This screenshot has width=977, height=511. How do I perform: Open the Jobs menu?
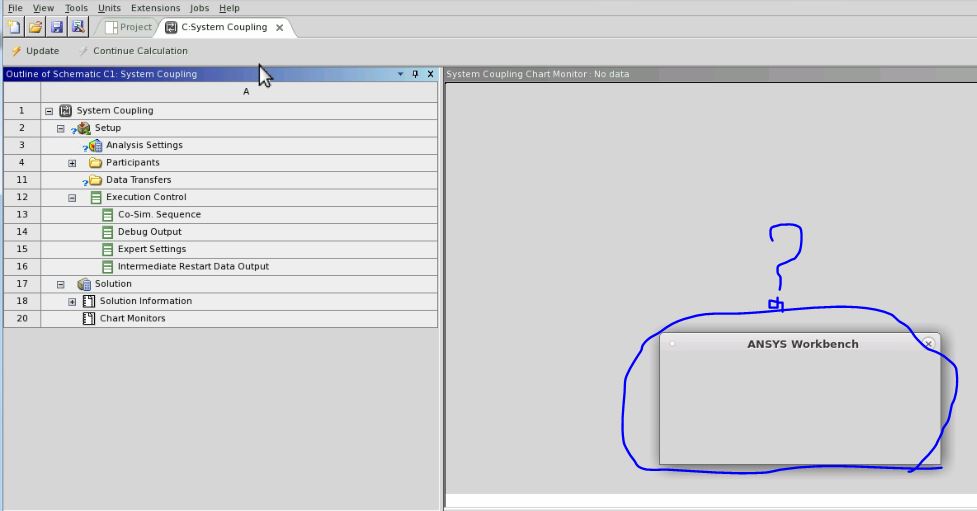[199, 8]
